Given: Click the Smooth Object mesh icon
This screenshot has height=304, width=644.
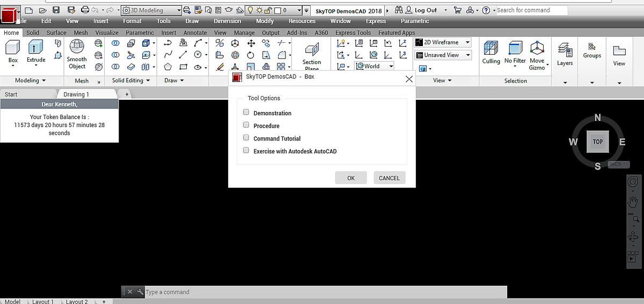Looking at the screenshot, I should [77, 47].
